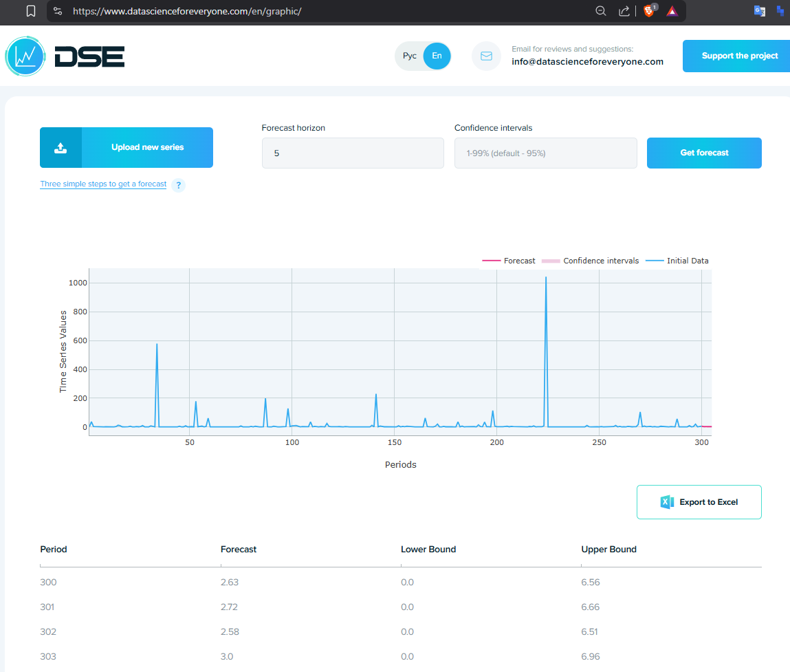This screenshot has height=672, width=790.
Task: Open site settings icon in address bar
Action: (58, 11)
